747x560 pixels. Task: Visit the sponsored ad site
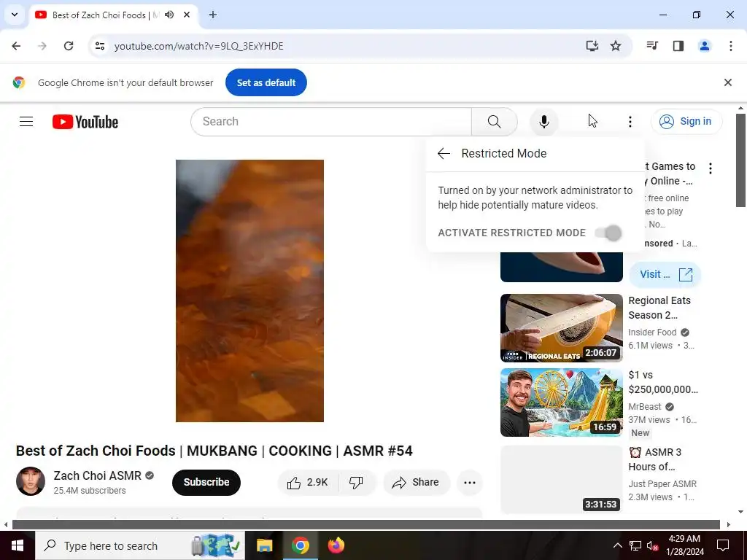665,274
